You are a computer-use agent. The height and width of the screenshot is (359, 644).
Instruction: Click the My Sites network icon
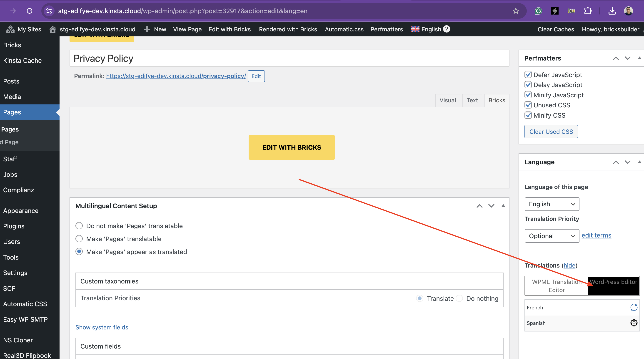[10, 29]
